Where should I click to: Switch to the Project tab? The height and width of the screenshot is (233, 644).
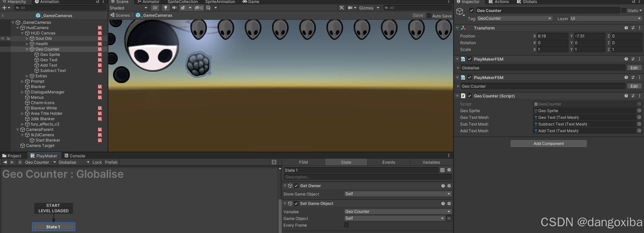(x=12, y=156)
